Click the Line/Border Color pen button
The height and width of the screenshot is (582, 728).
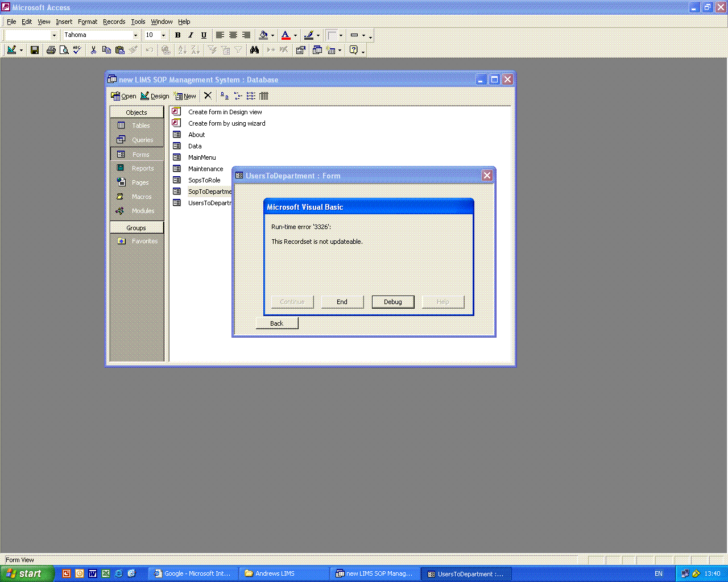point(309,35)
